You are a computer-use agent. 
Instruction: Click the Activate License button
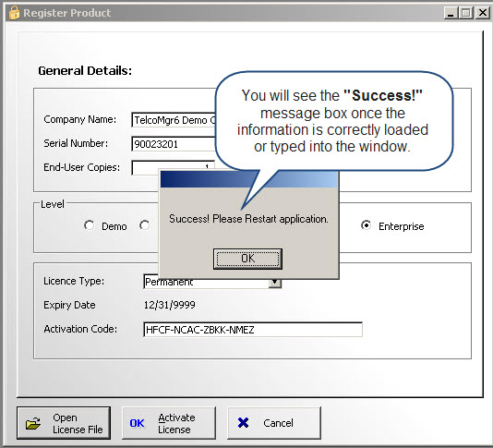(169, 423)
